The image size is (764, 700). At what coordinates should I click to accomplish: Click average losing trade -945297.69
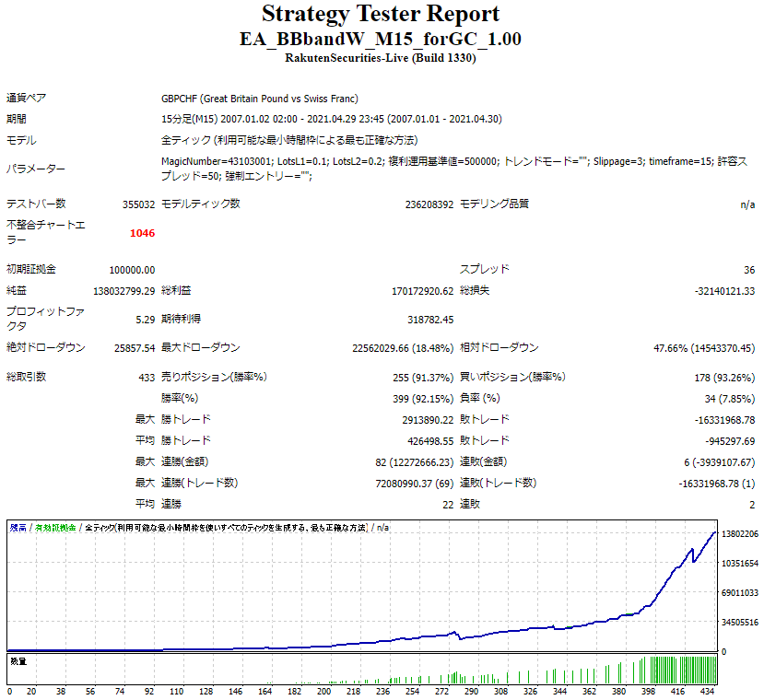point(730,441)
